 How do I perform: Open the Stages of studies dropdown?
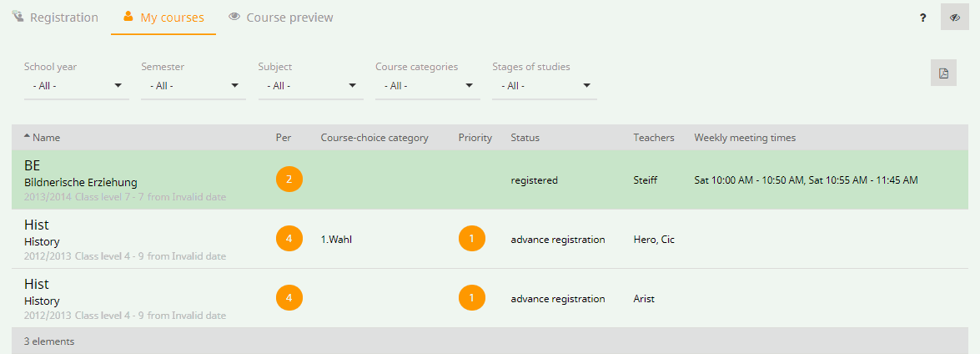545,86
